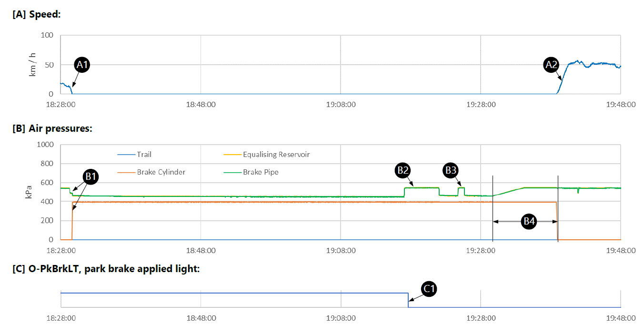
Task: Select the B3 callout circle
Action: (x=450, y=169)
